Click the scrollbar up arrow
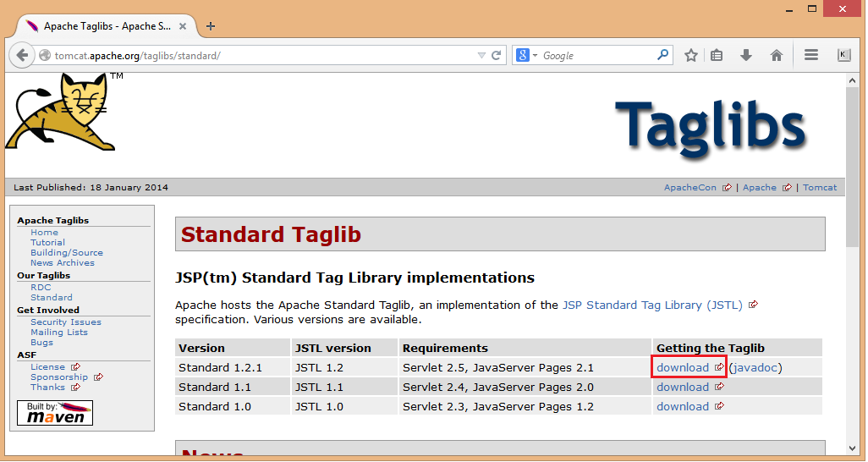Viewport: 868px width, 462px height. pos(853,80)
